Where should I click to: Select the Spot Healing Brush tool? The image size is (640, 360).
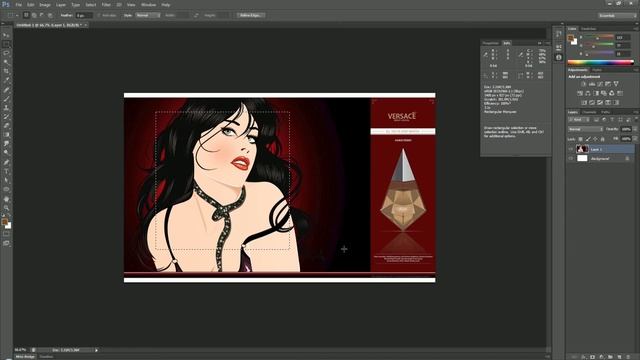[x=6, y=90]
